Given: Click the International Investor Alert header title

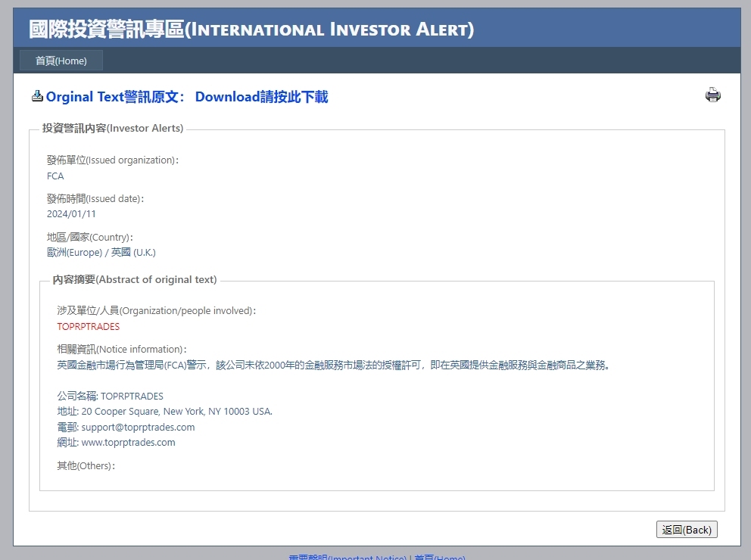Looking at the screenshot, I should [x=251, y=30].
